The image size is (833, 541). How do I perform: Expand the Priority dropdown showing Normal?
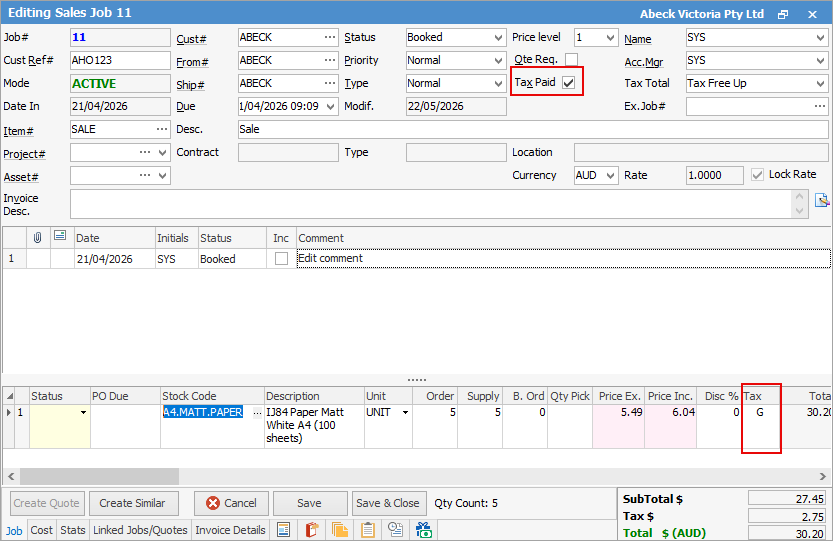(x=498, y=61)
